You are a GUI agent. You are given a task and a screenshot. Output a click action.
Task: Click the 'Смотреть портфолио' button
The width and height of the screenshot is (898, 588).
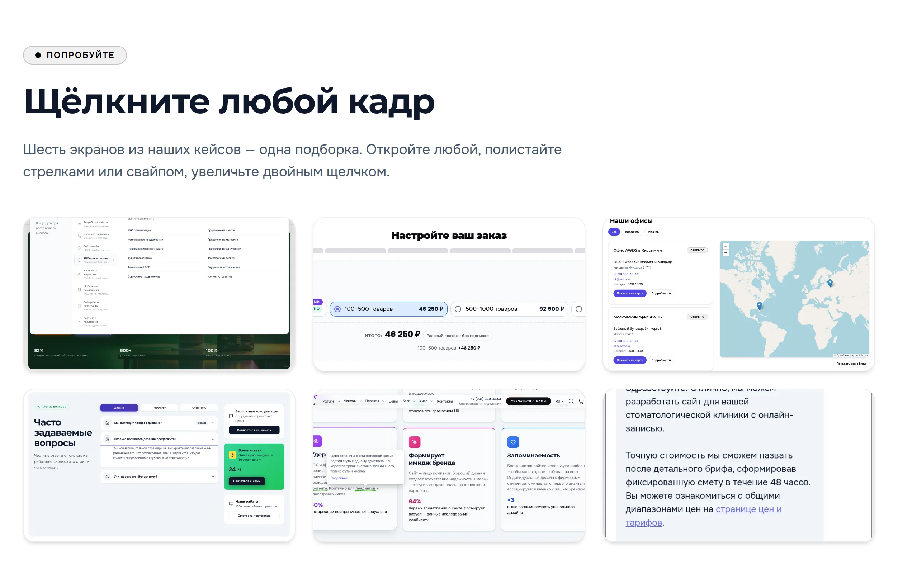point(254,516)
